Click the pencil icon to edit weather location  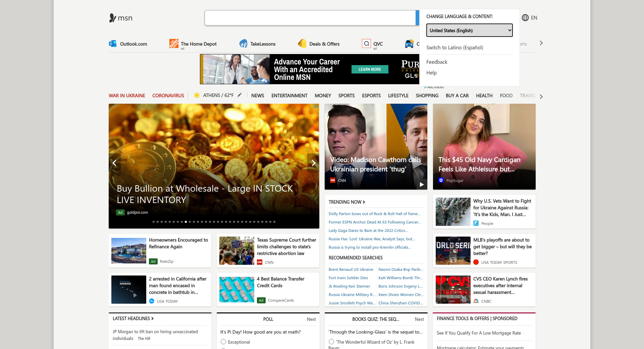[239, 95]
